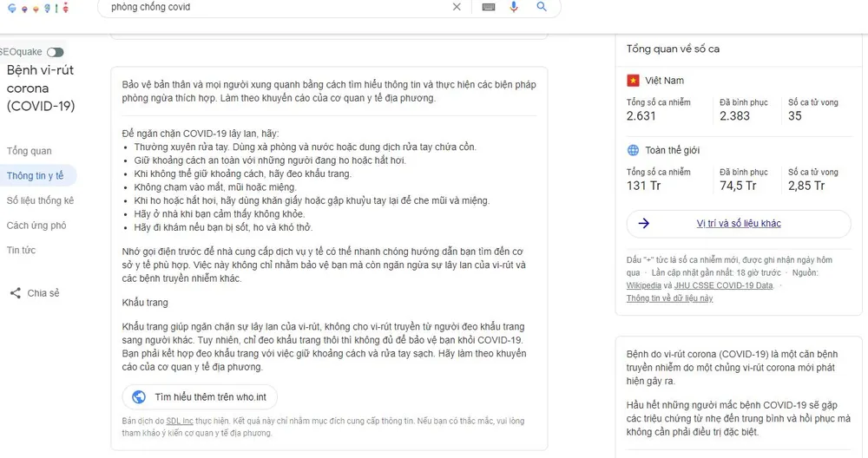Click the Bệnh vi-rút corona (COVID-19) heading
Screen dimensions: 868x458
[x=41, y=88]
